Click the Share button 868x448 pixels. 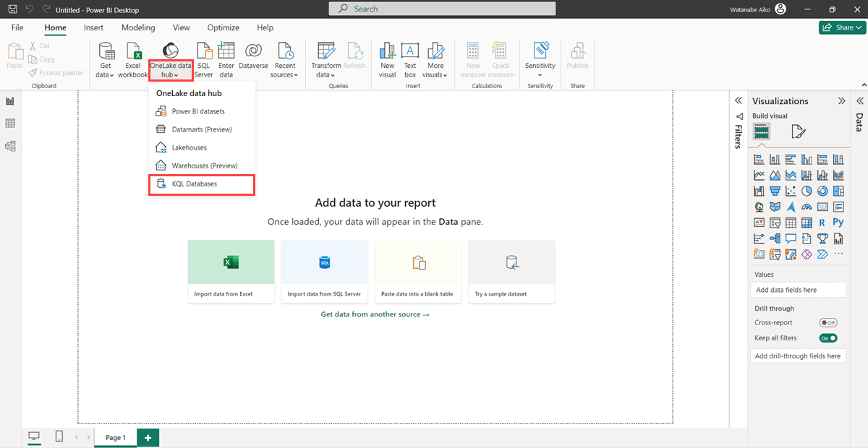842,27
